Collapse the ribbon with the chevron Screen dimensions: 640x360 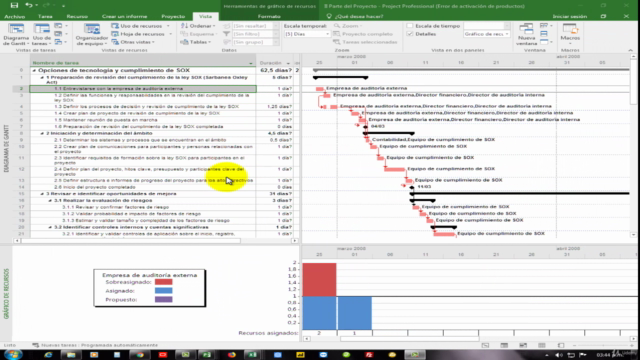[630, 50]
